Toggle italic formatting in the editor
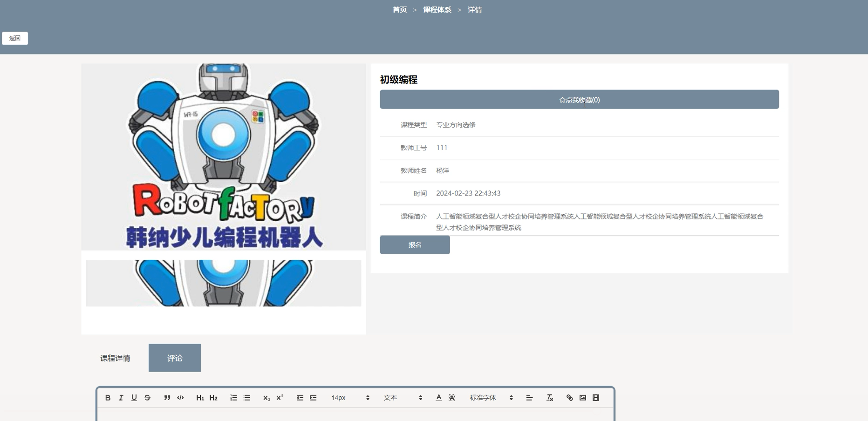The width and height of the screenshot is (868, 421). [x=121, y=398]
